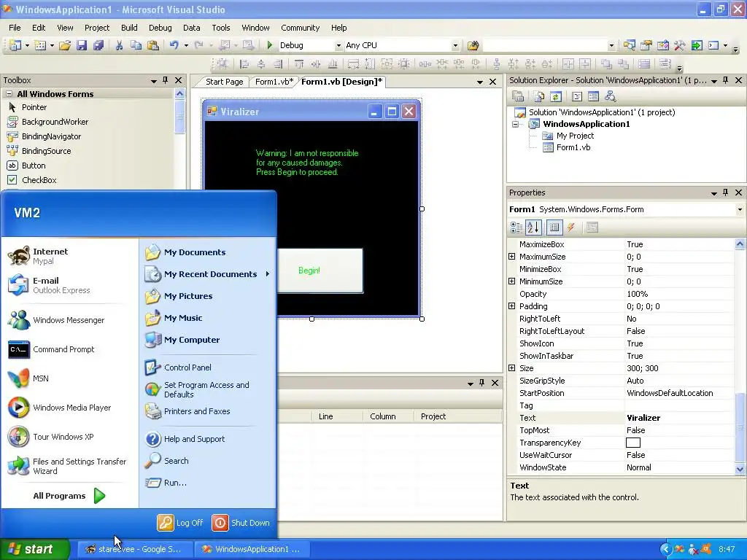Click the Windows start button
Image resolution: width=747 pixels, height=560 pixels.
point(35,549)
